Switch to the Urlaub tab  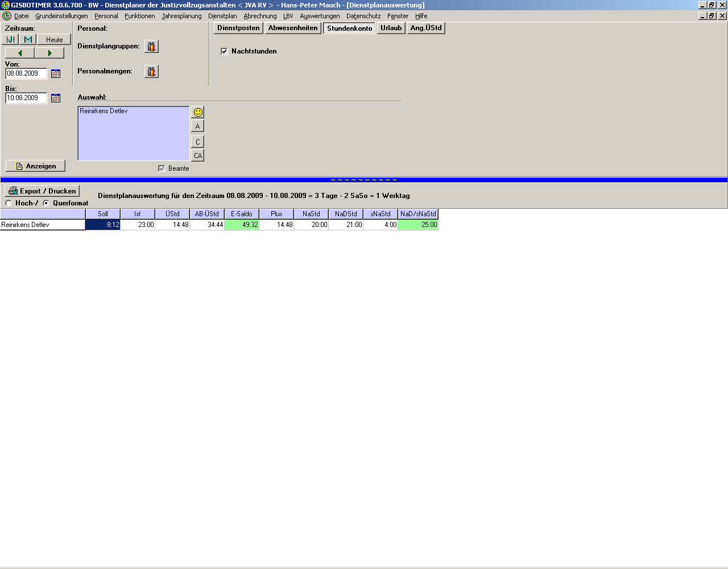click(391, 28)
